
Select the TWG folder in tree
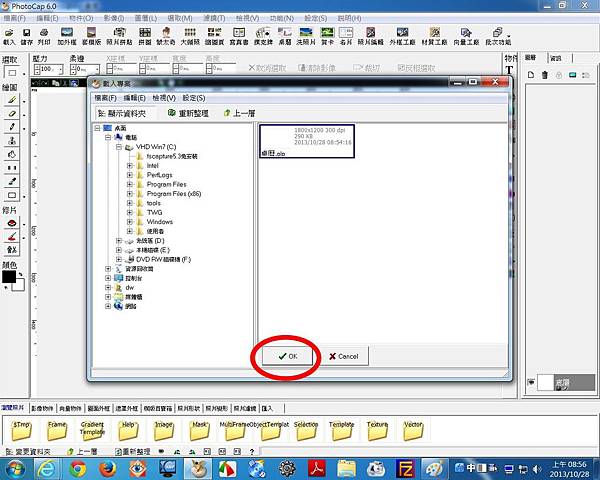point(155,212)
